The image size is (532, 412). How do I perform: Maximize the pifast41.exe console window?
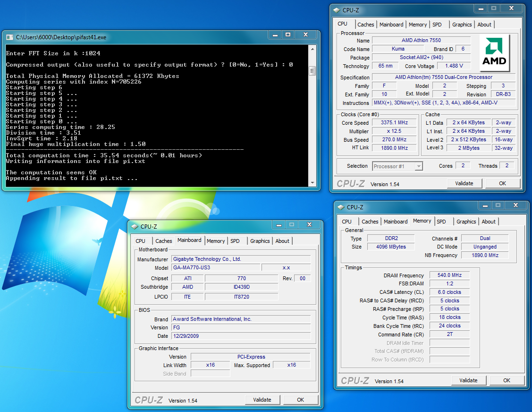coord(288,34)
